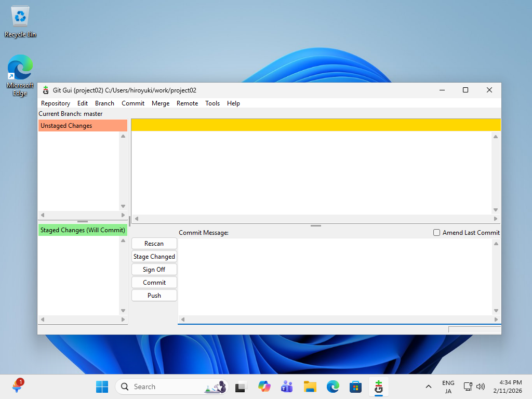The height and width of the screenshot is (399, 532).
Task: Click left arrow of diff pane horizontal scrollbar
Action: click(x=137, y=219)
